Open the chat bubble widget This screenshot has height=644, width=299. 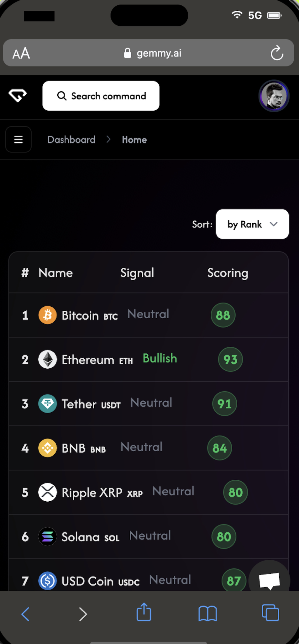coord(269,579)
